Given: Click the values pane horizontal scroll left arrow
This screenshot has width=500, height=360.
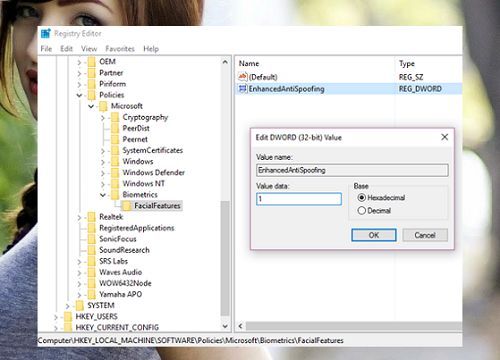Looking at the screenshot, I should click(240, 326).
